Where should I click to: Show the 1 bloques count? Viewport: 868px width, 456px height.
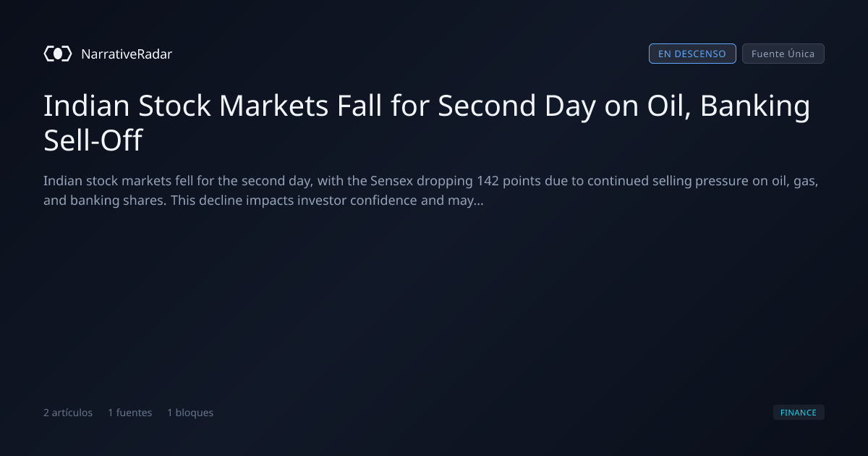190,413
